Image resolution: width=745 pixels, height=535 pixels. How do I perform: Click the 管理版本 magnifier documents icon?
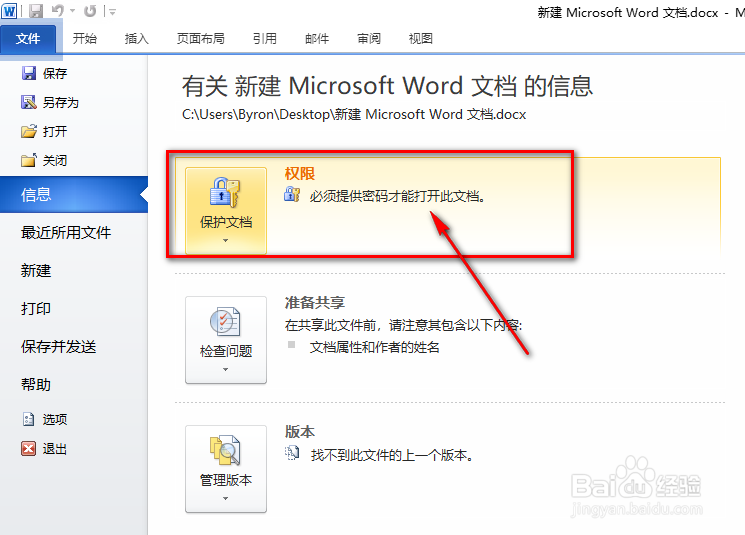pyautogui.click(x=225, y=450)
